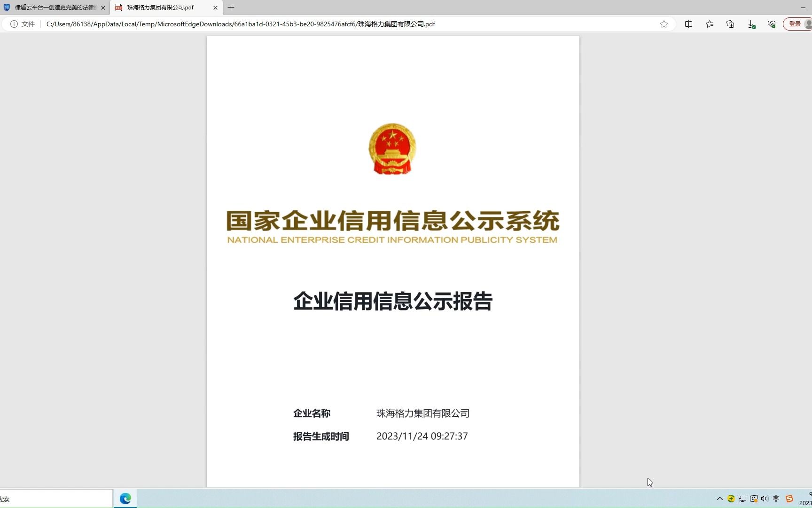This screenshot has width=812, height=508.
Task: Toggle the favorite star for this PDF page
Action: click(664, 24)
